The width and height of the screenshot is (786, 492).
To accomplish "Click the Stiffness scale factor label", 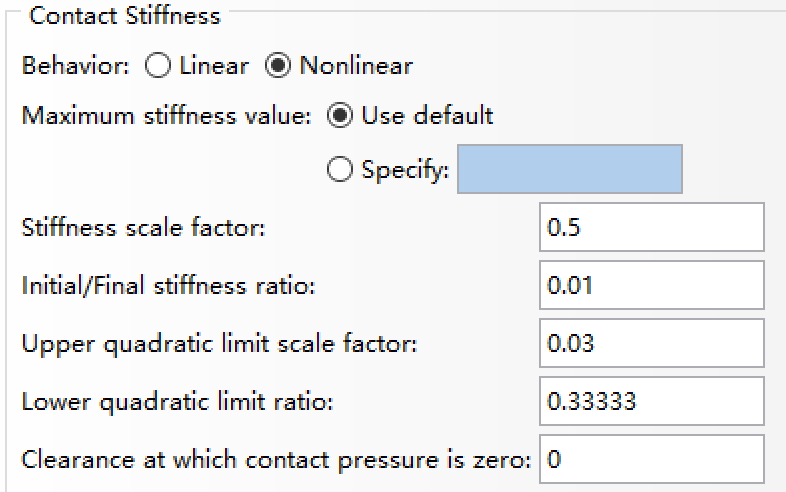I will pyautogui.click(x=143, y=228).
